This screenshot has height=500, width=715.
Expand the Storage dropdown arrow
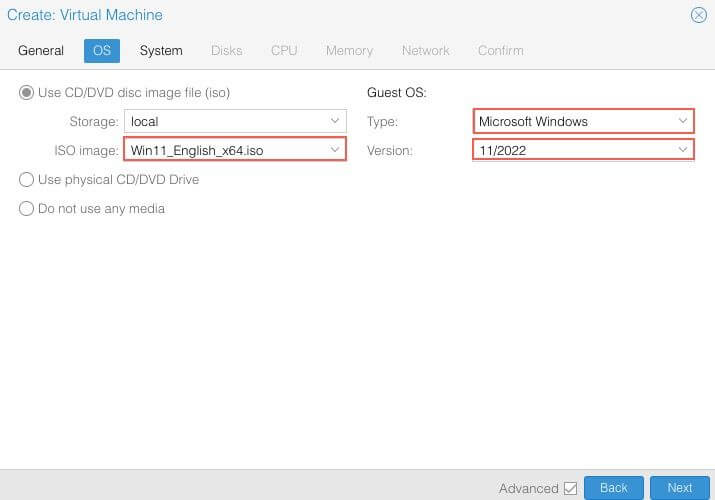335,121
